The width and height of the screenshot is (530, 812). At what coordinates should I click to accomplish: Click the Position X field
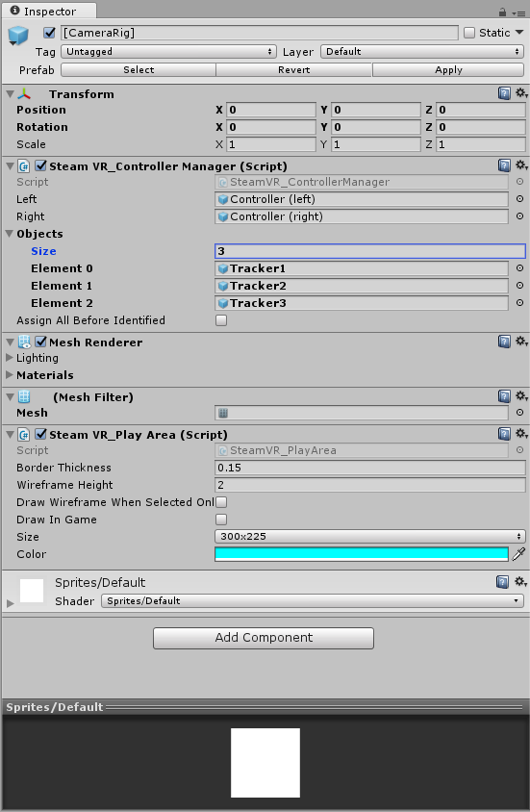tap(271, 110)
